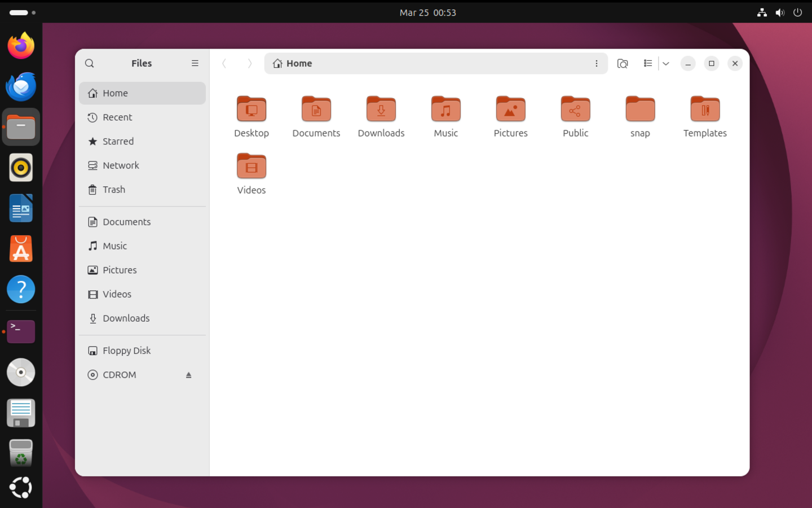Go to Trash in the sidebar

coord(114,190)
